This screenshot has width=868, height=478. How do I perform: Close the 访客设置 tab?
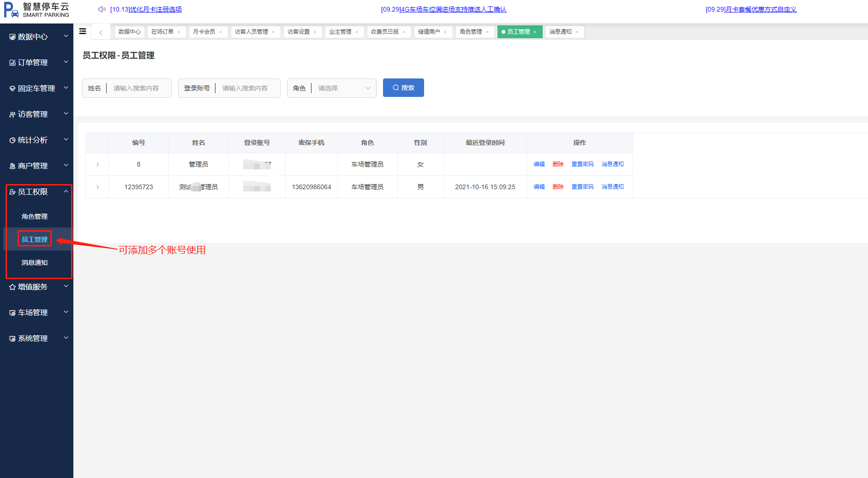(315, 32)
